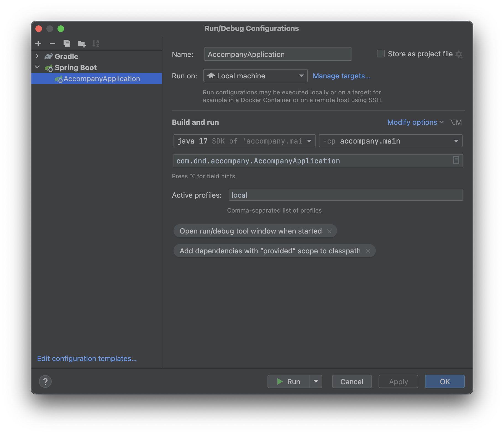Select the Spring Boot tree row
Viewport: 504px width, 435px height.
[x=96, y=68]
